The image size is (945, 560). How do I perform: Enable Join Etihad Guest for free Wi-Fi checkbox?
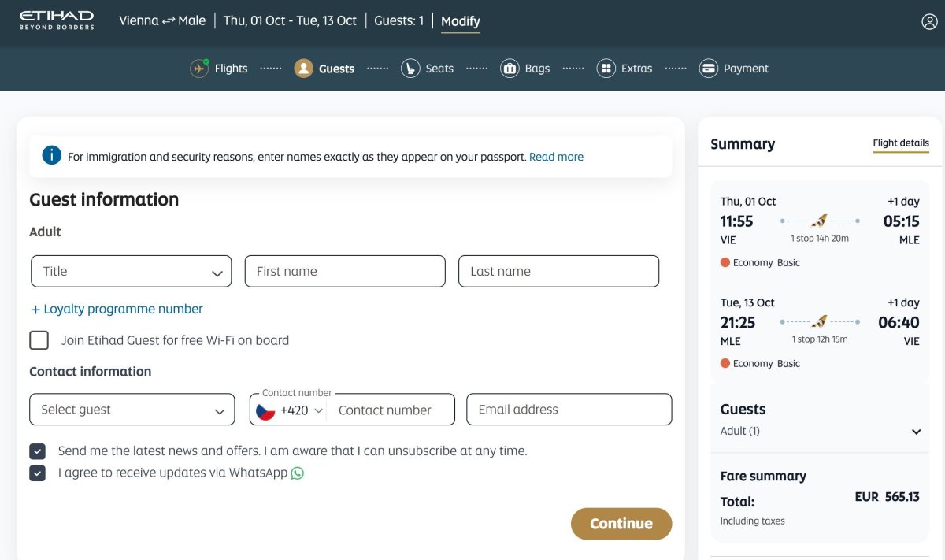click(x=39, y=340)
